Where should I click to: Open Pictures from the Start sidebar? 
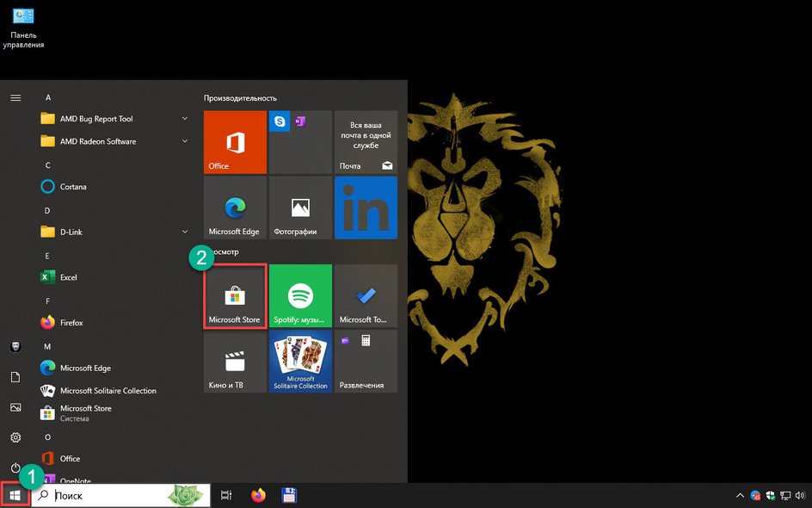pyautogui.click(x=15, y=407)
